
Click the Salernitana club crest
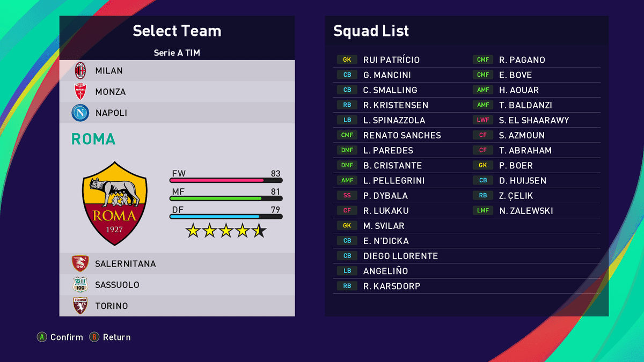click(x=80, y=263)
